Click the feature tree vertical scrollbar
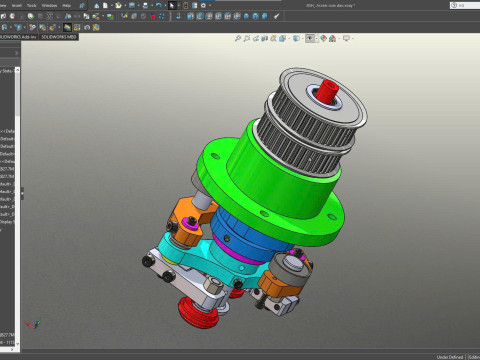 [x=17, y=207]
